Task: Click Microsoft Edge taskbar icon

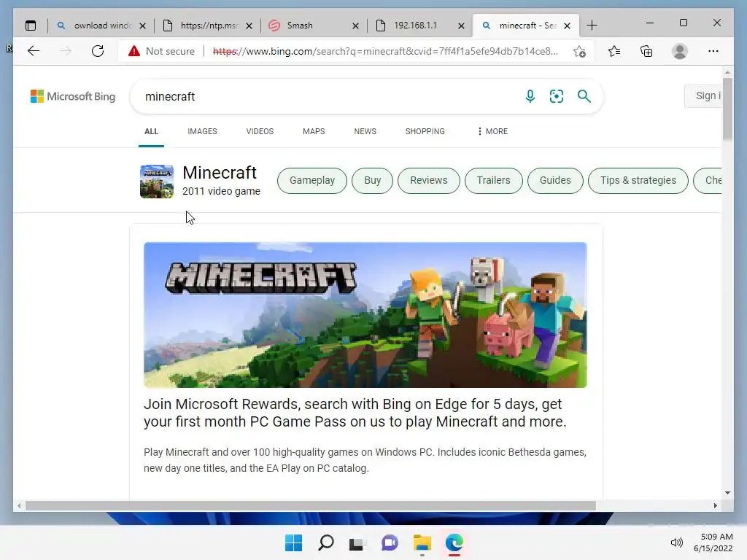Action: point(454,542)
